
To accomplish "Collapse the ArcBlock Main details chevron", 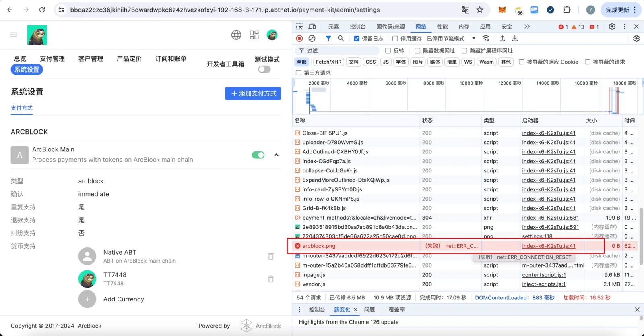I will click(276, 155).
